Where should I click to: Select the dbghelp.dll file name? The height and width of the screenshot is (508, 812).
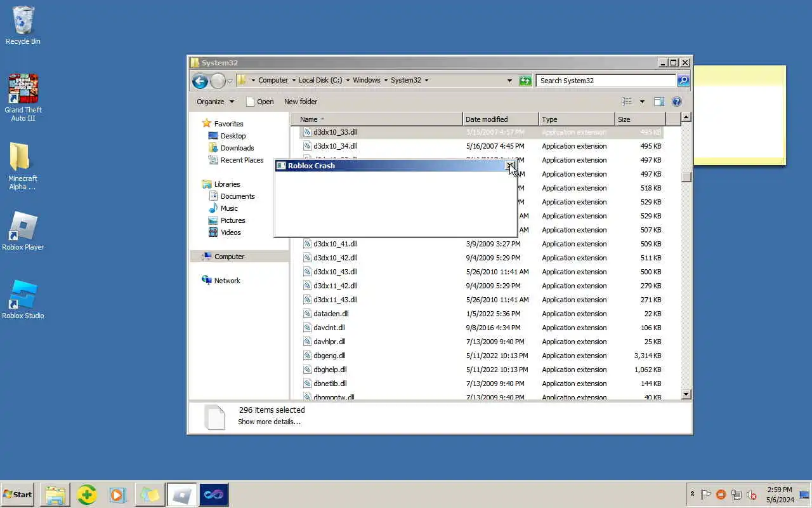(x=330, y=370)
